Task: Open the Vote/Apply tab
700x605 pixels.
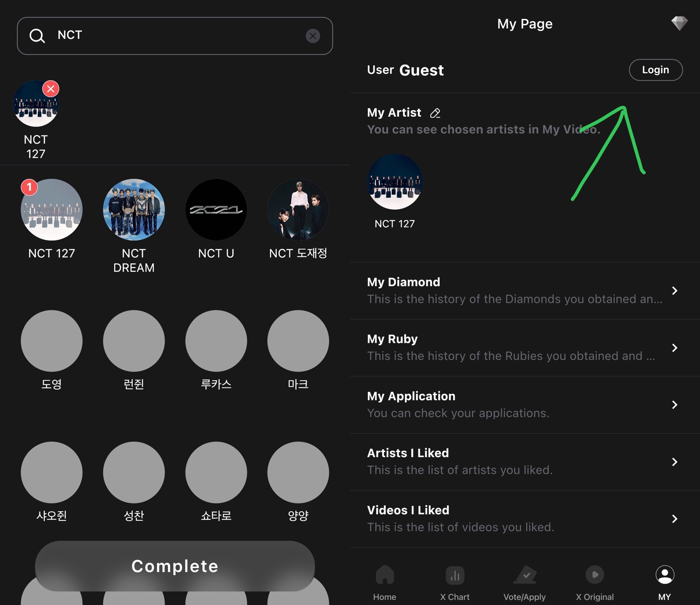Action: point(525,583)
